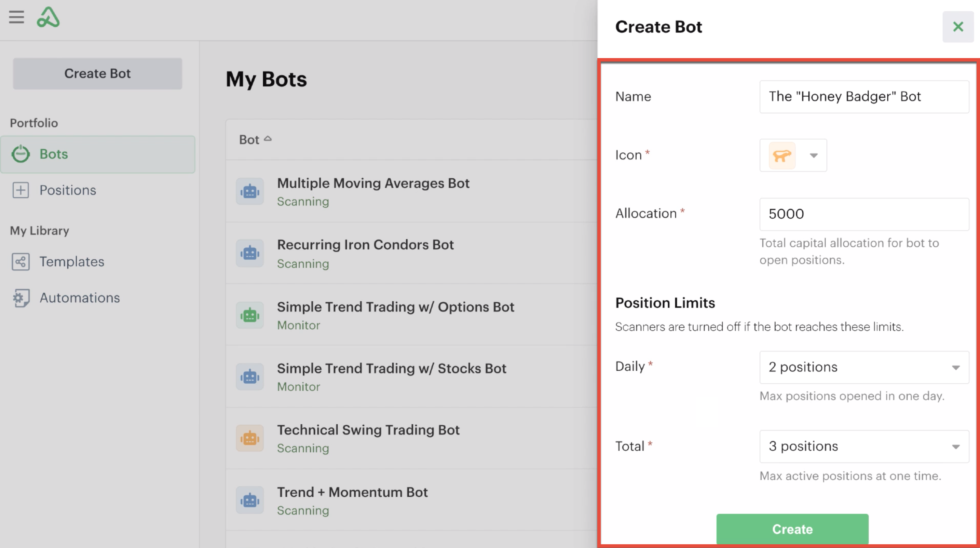Click Scanning status under Technical Swing Trading Bot
This screenshot has width=980, height=548.
click(303, 448)
